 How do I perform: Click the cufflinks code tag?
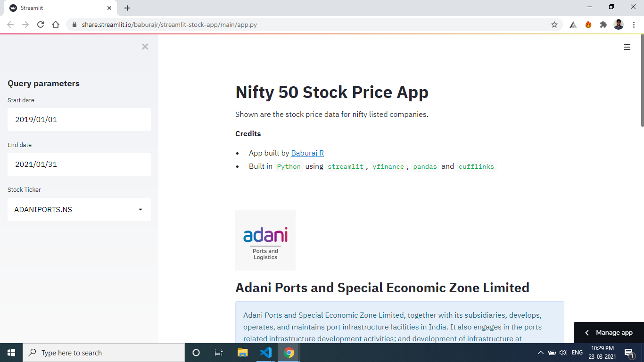pyautogui.click(x=476, y=166)
